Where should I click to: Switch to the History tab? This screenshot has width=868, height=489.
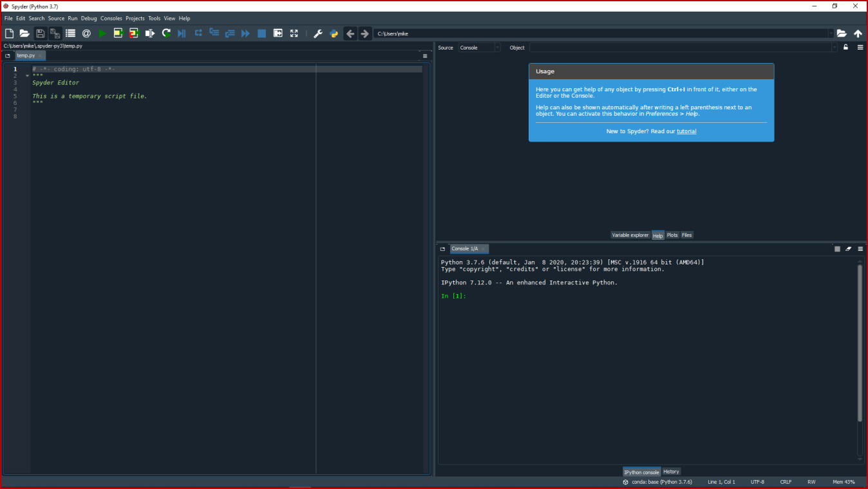671,472
